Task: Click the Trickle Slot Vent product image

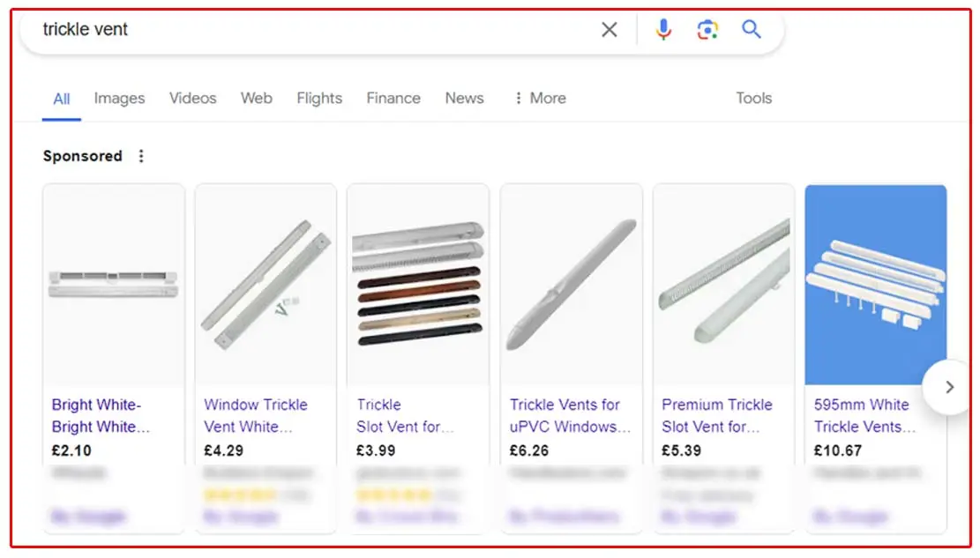Action: [x=418, y=282]
